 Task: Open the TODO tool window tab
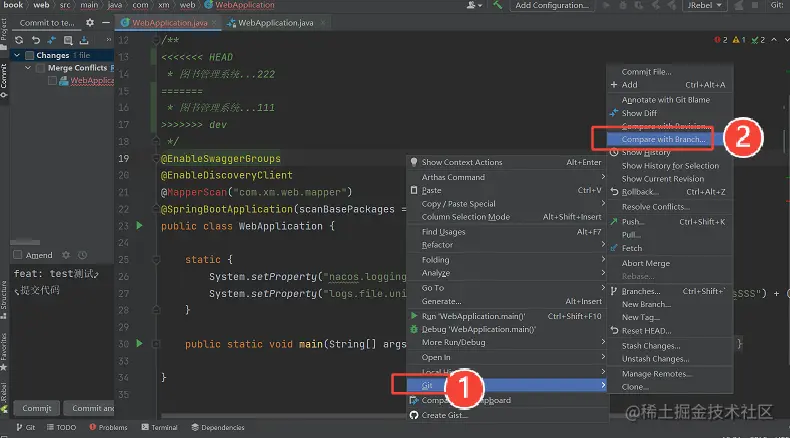61,427
